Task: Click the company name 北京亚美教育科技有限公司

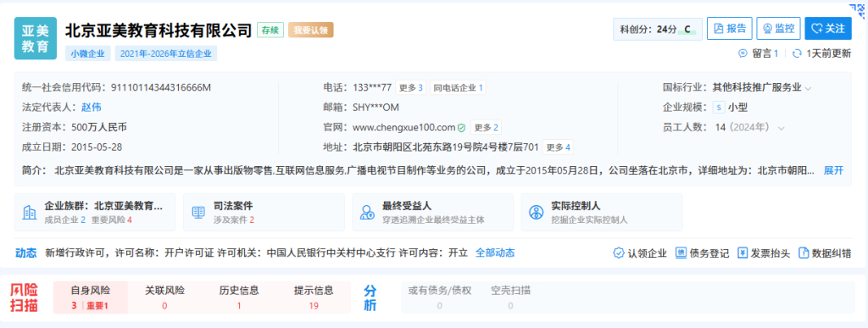Action: tap(159, 30)
